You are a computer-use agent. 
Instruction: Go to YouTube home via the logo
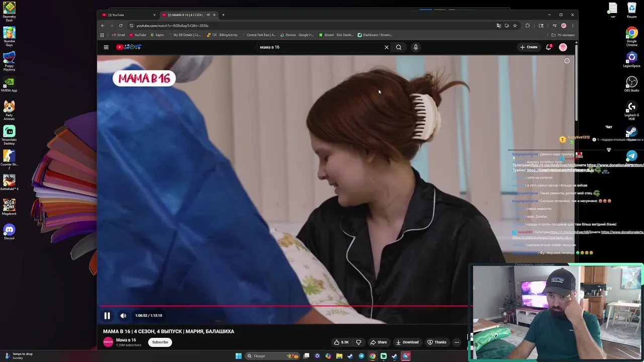129,47
